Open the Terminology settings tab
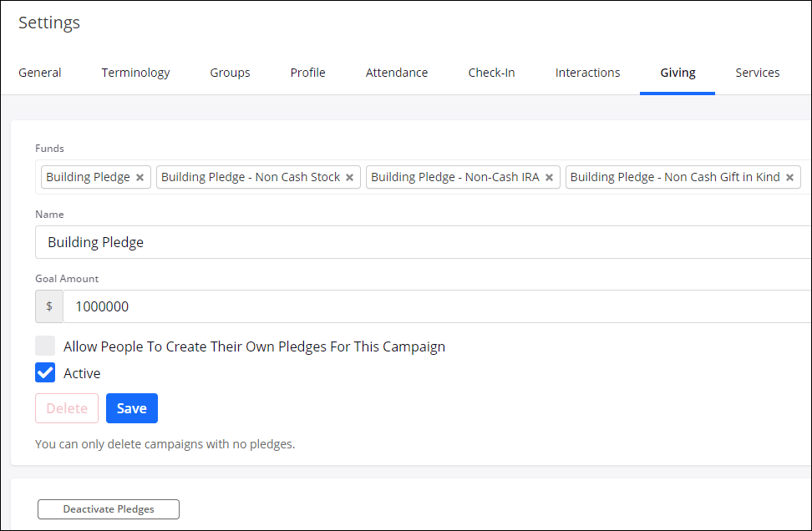Screen dimensions: 812x531 [135, 73]
